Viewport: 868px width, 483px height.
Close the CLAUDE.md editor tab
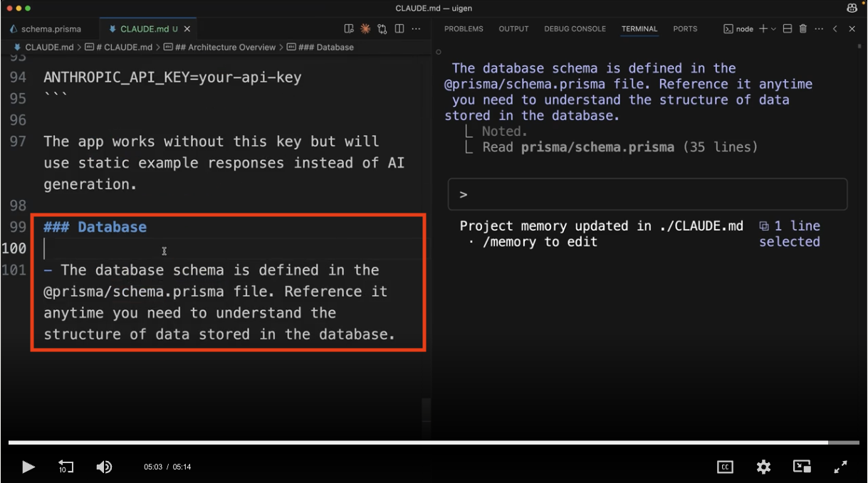click(187, 29)
